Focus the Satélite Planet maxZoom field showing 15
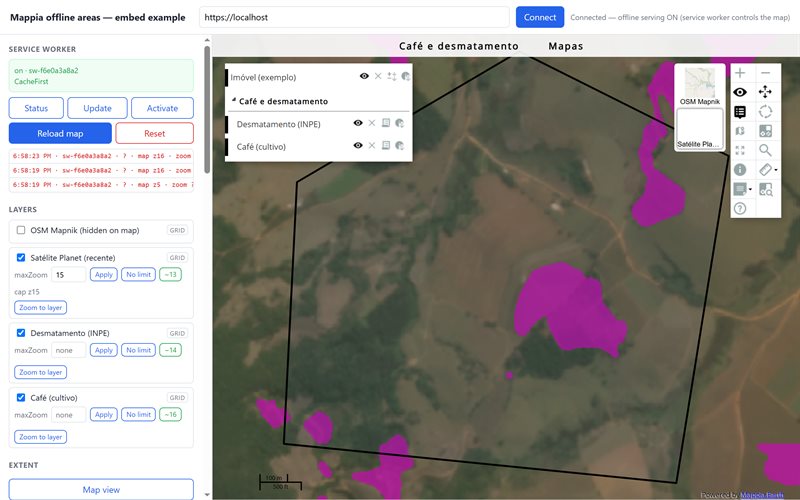The width and height of the screenshot is (800, 500). point(68,274)
